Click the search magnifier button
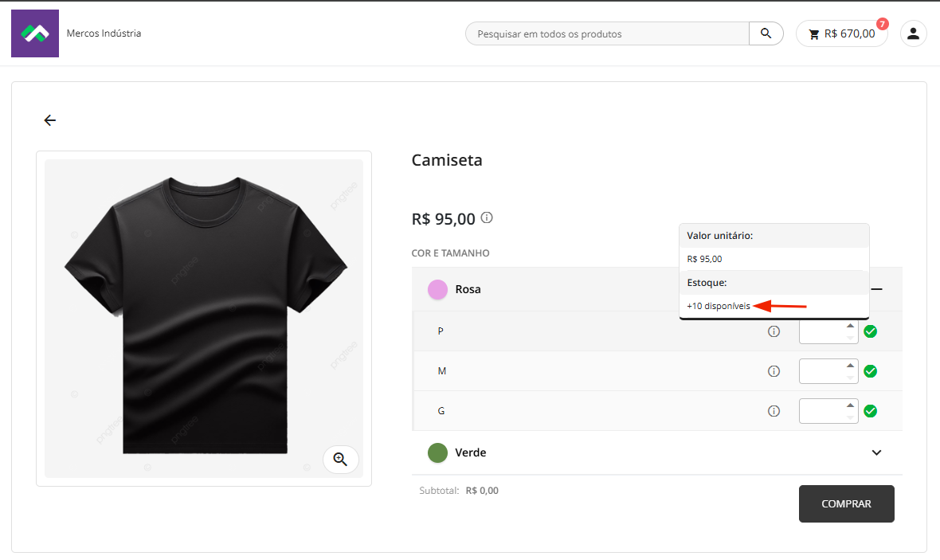 [766, 33]
